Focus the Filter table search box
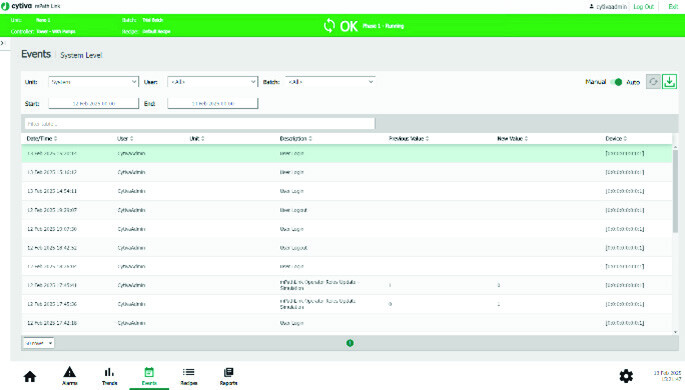This screenshot has height=390, width=685. coord(200,124)
